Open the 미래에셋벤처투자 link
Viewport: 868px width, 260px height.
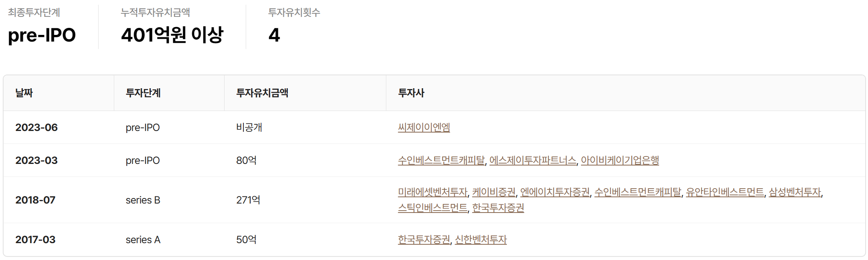click(x=433, y=192)
